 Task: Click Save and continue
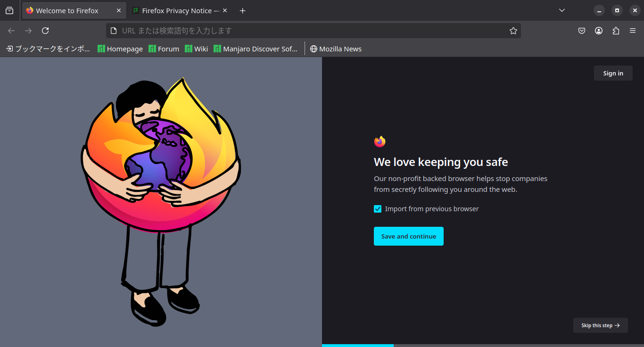point(409,236)
